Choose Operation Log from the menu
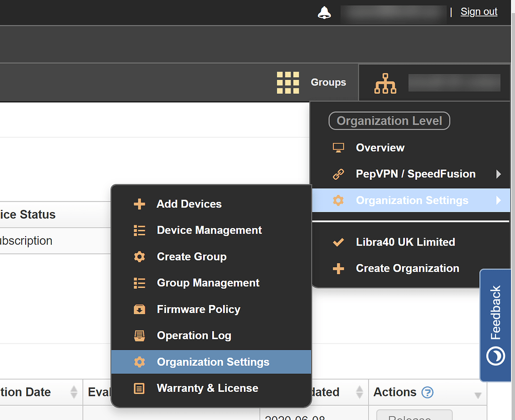Image resolution: width=515 pixels, height=420 pixels. [x=194, y=336]
